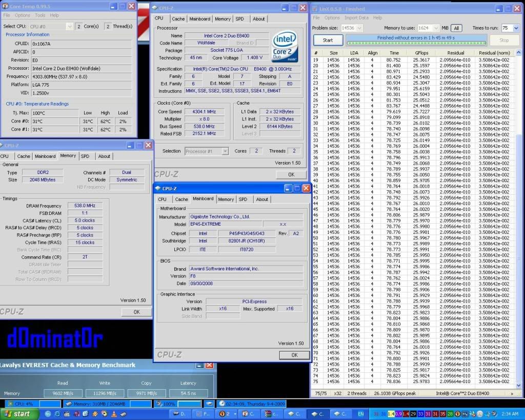Click the CPU chip icon beside CPU: 4%
This screenshot has width=525, height=420.
10,404
